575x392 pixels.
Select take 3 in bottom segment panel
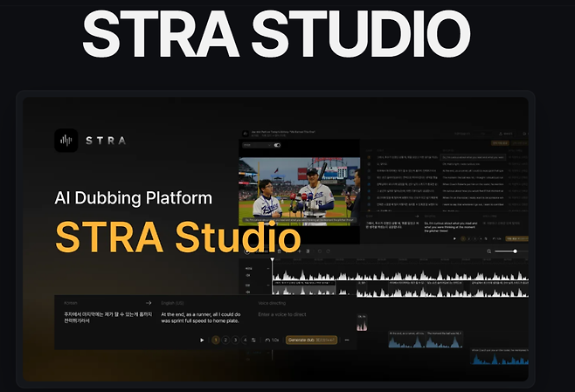tap(235, 340)
